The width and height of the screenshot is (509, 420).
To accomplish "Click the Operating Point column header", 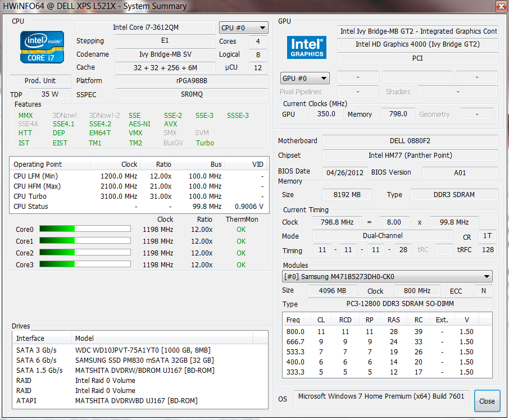I will (50, 165).
